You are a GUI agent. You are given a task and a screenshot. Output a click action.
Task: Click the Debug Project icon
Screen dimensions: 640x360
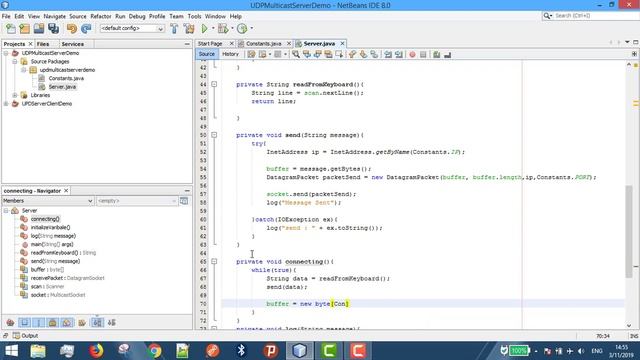(x=223, y=28)
